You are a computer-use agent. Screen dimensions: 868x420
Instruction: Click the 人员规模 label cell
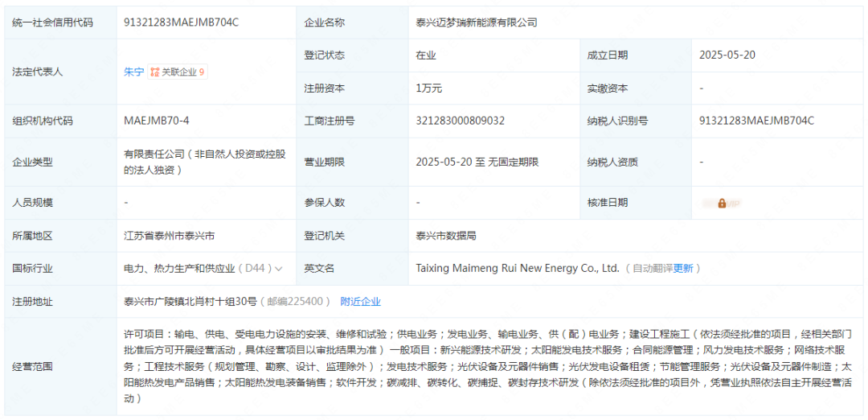[61, 203]
